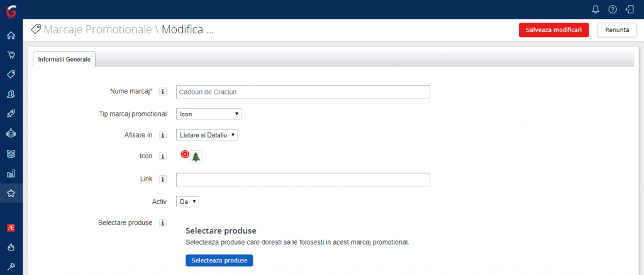Screen dimensions: 644x275
Task: Remove the Christmas tree icon with red X
Action: pyautogui.click(x=185, y=154)
